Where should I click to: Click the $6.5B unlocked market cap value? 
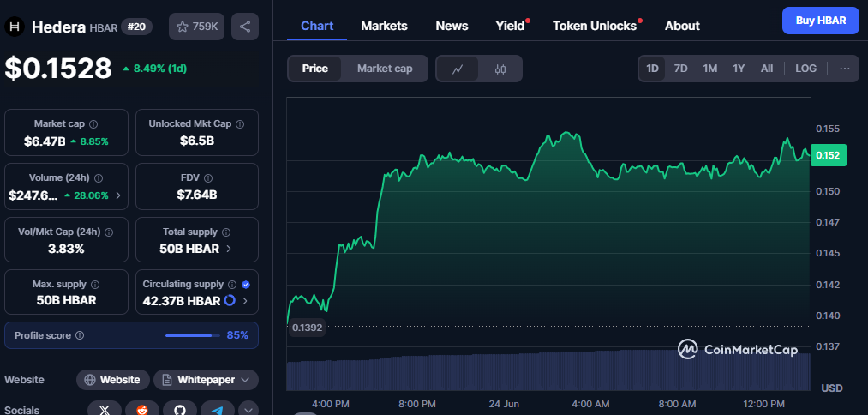tap(196, 141)
